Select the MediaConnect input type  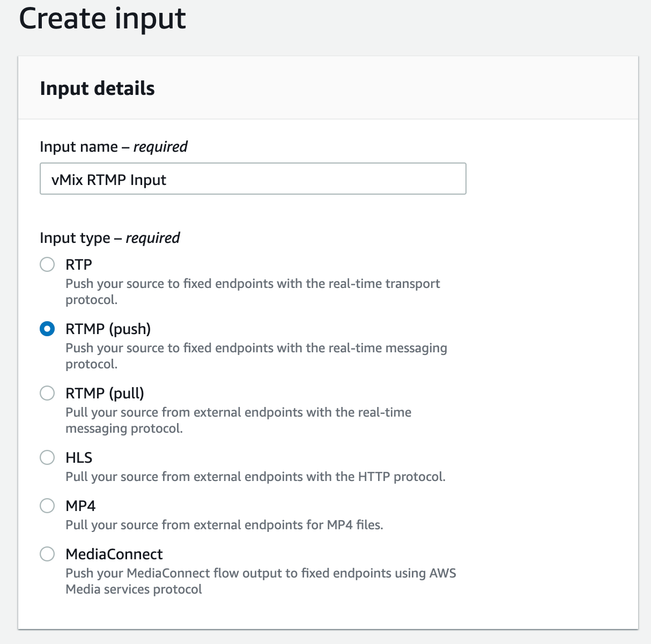47,554
